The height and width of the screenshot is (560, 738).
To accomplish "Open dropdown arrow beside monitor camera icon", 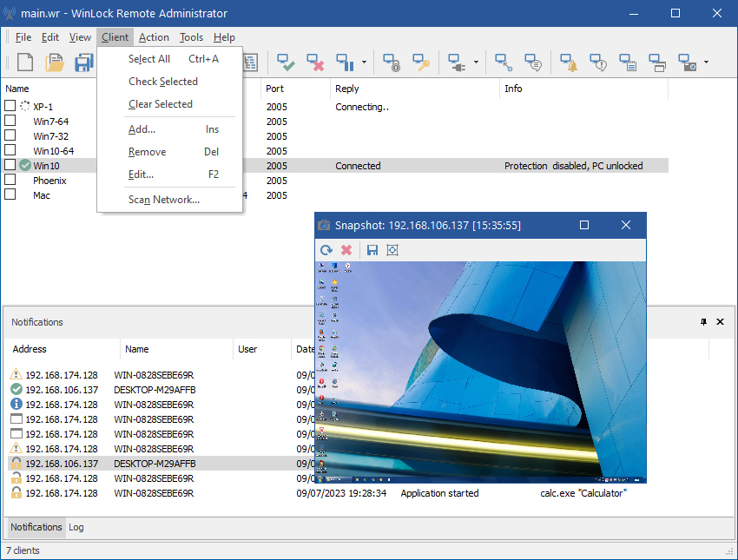I will (706, 63).
